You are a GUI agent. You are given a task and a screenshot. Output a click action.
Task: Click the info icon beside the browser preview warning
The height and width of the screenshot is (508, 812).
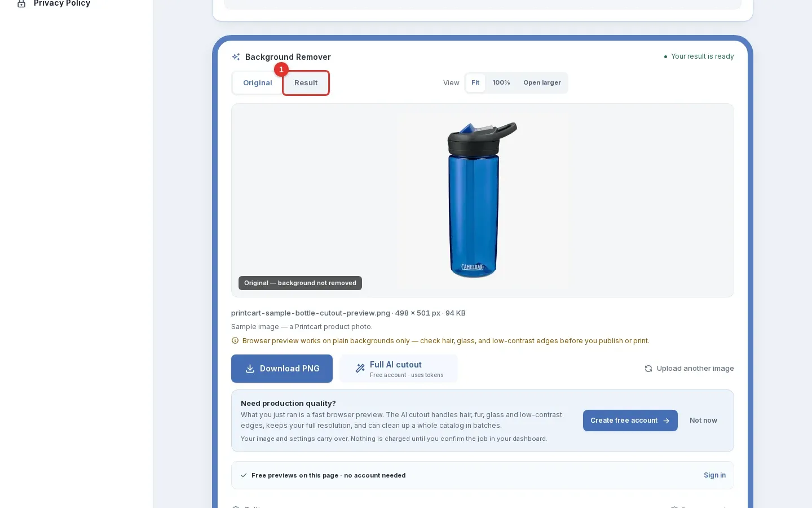(235, 340)
